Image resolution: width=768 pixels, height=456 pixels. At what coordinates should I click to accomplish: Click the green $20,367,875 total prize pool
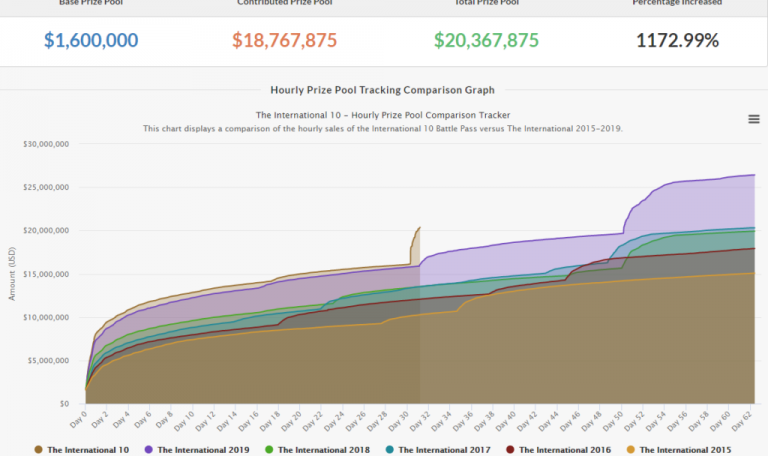tap(486, 41)
